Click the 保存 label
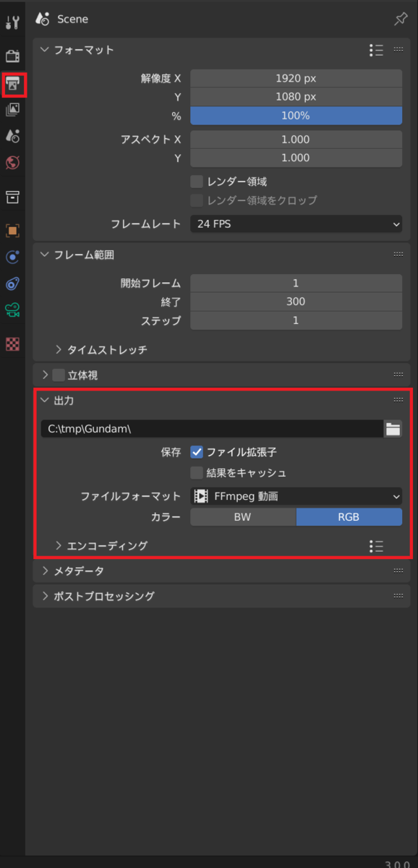Image resolution: width=418 pixels, height=868 pixels. 171,452
